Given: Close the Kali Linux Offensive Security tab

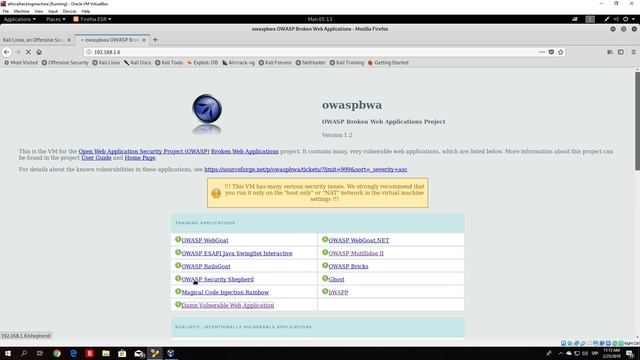Looking at the screenshot, I should click(x=69, y=40).
